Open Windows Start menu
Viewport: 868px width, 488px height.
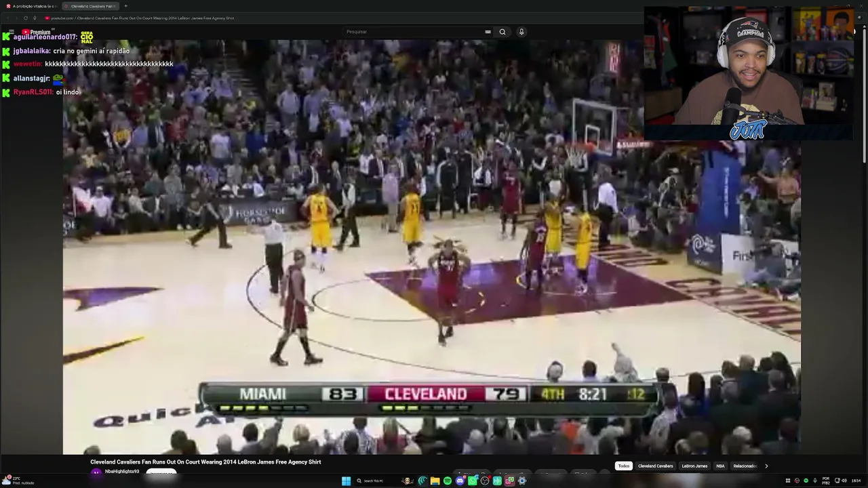346,481
